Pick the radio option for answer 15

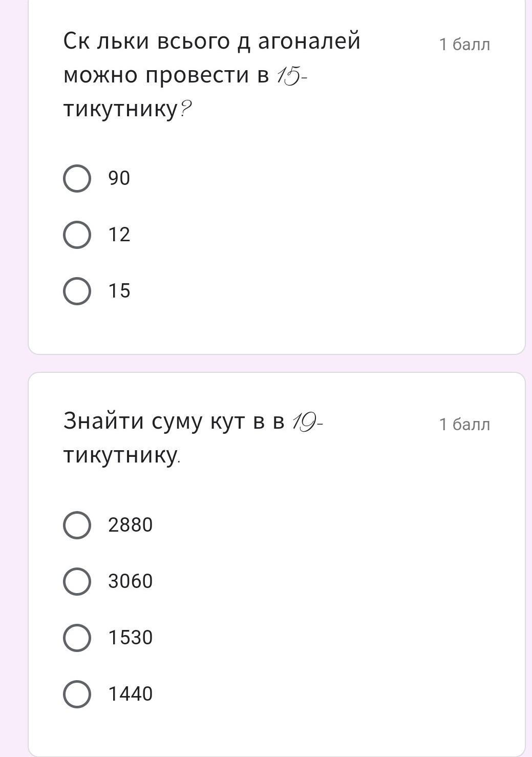77,291
